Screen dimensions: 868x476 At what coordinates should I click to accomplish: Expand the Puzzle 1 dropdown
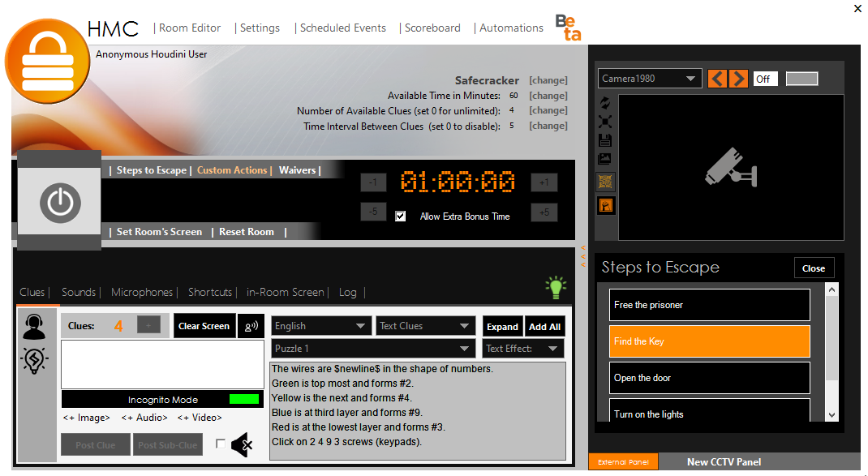[x=373, y=349]
